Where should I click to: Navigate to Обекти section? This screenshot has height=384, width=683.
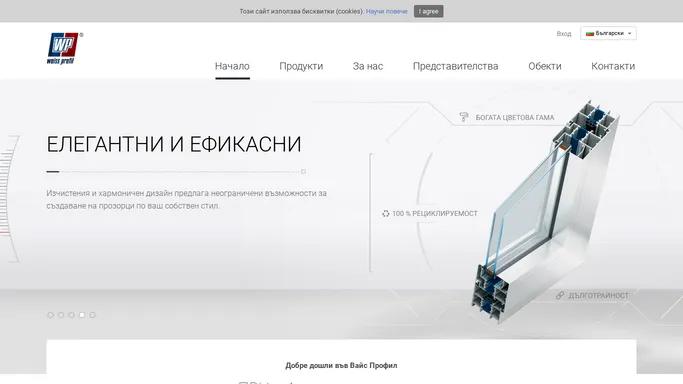point(544,66)
